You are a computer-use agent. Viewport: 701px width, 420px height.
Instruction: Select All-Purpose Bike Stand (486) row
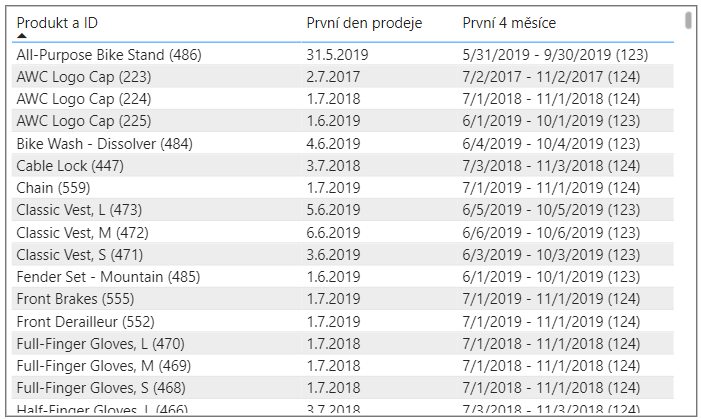tap(343, 55)
